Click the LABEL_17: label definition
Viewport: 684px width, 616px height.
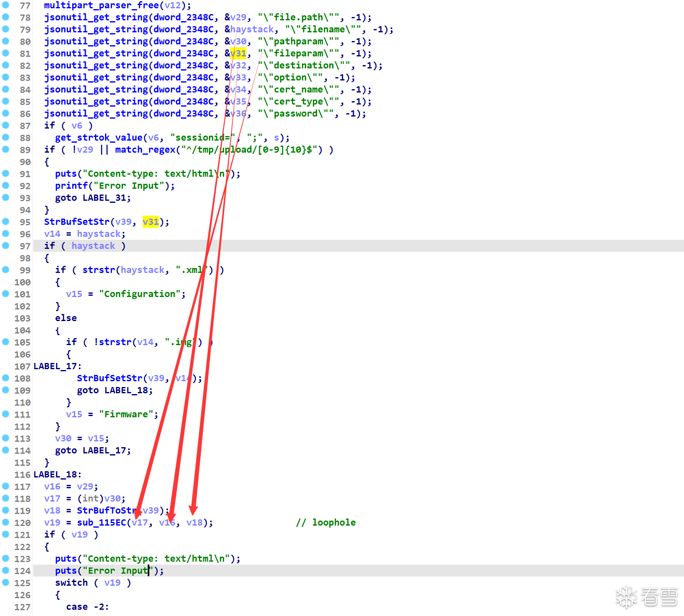tap(58, 366)
